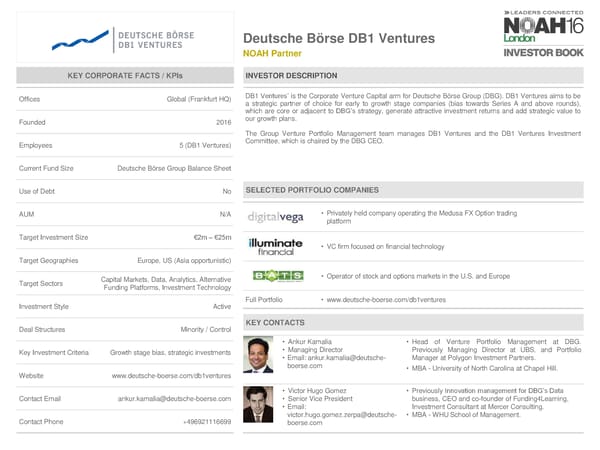Select the SELECTED PORTFOLIO COMPANIES header
The height and width of the screenshot is (450, 600).
pos(311,189)
